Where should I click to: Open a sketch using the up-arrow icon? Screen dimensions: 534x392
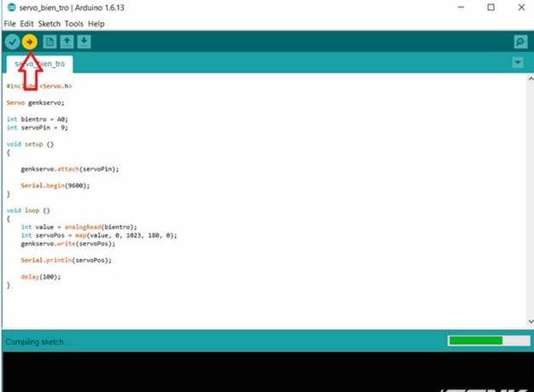pyautogui.click(x=67, y=42)
